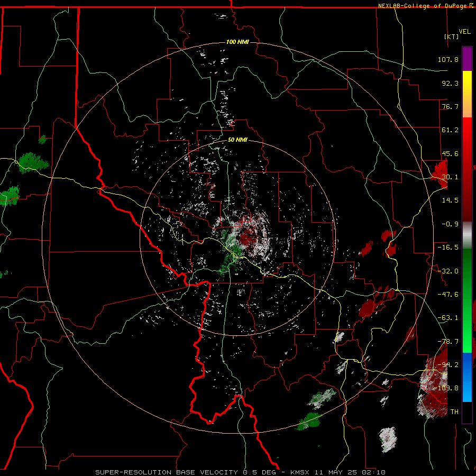Click the [KT] units label
This screenshot has height=476, width=476.
(452, 36)
